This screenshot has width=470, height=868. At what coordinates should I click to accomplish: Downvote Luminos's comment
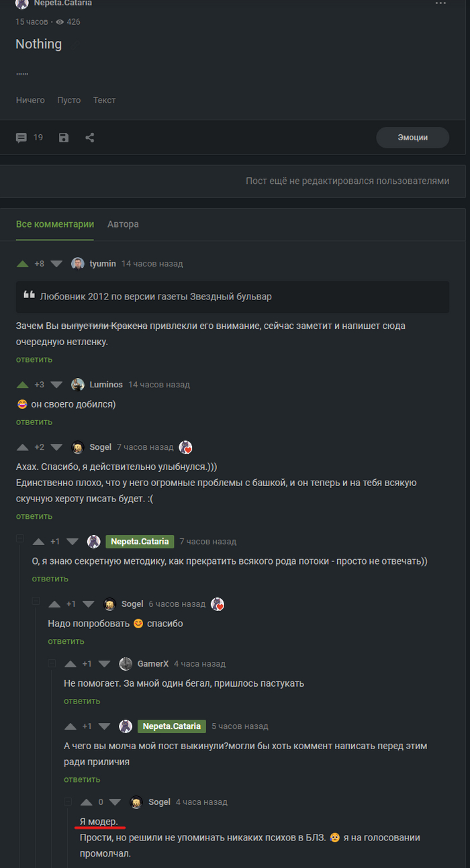click(56, 385)
